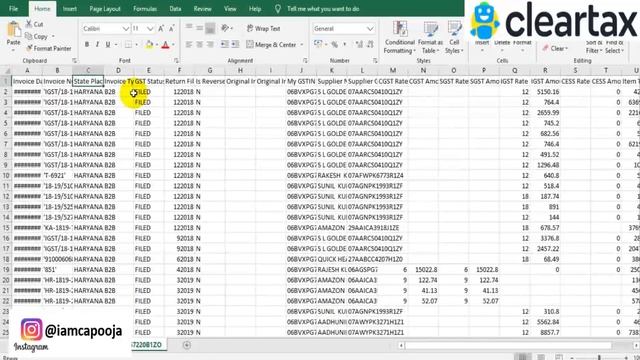Toggle Wrap Text

(x=263, y=28)
